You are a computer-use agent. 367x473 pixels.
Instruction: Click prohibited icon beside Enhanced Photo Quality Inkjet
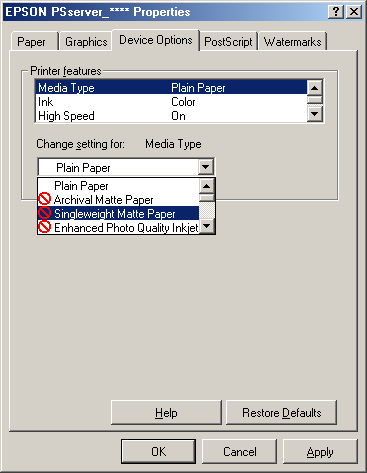[x=44, y=227]
